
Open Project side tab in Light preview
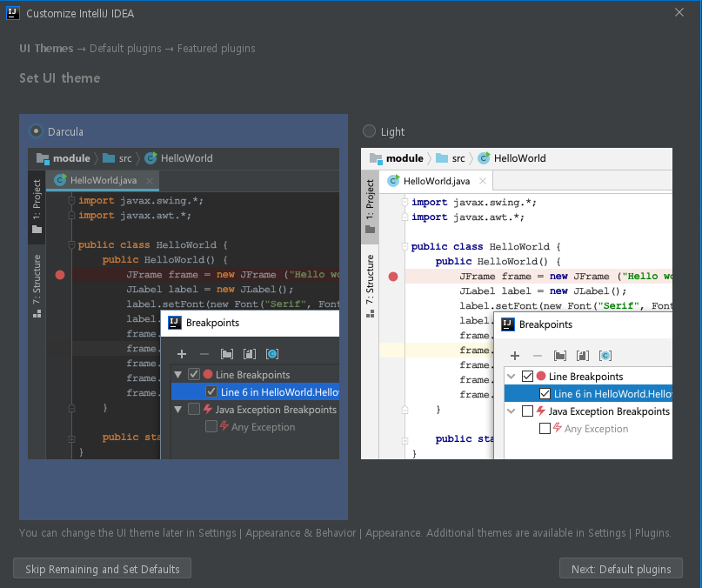pos(370,206)
